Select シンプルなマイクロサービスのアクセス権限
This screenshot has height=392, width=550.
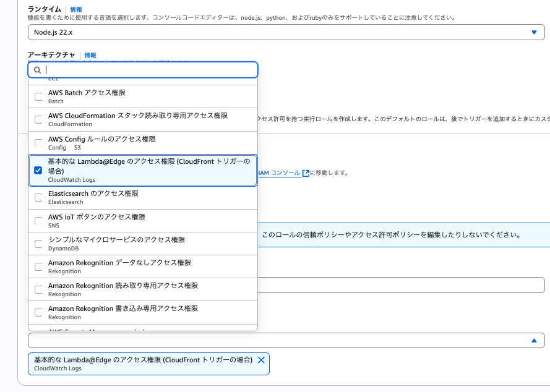point(38,242)
